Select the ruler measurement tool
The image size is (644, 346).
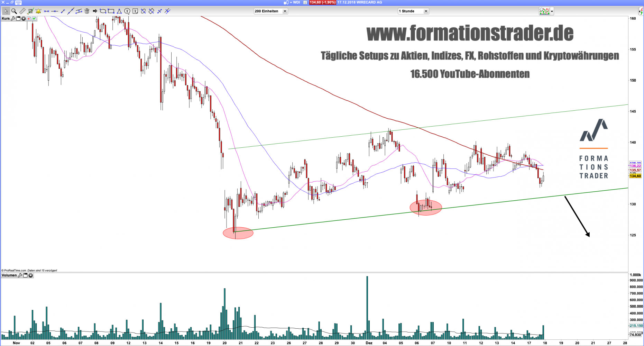pos(22,11)
